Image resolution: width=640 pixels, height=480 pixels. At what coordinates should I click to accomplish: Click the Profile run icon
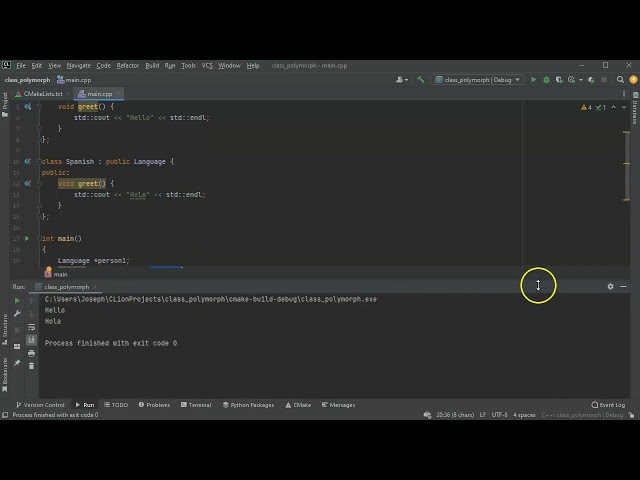tap(571, 80)
